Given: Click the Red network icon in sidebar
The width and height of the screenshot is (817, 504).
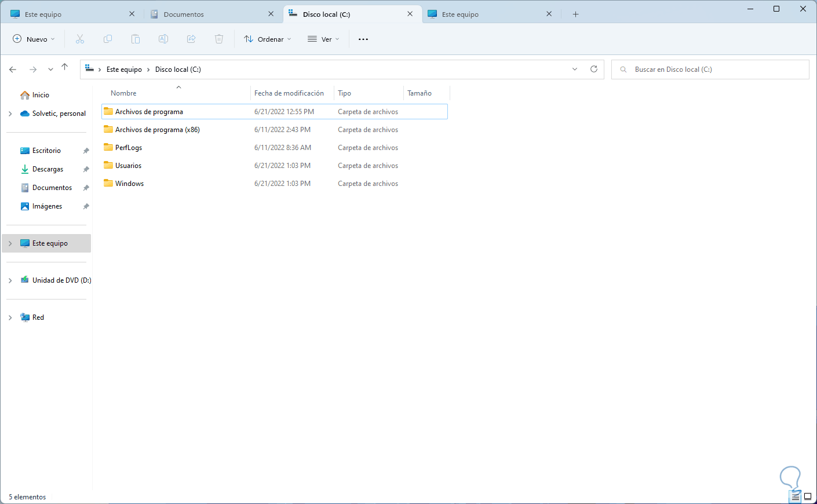Looking at the screenshot, I should (x=25, y=317).
